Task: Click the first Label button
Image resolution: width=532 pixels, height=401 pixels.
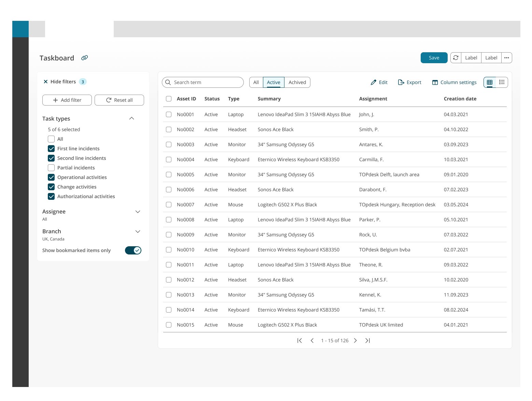Action: (471, 58)
